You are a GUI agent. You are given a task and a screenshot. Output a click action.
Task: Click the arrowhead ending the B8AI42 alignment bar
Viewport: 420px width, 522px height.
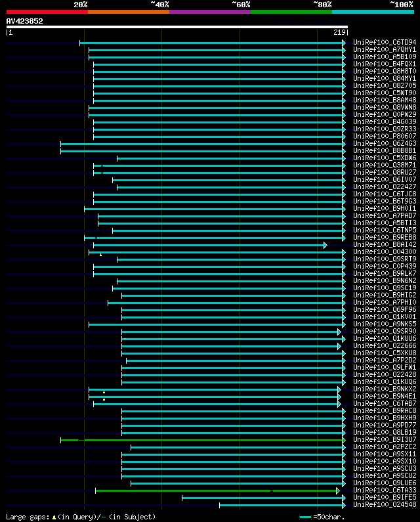325,246
